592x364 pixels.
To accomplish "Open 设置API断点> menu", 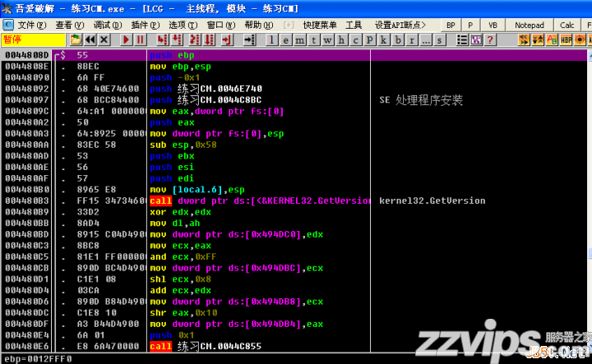I will [400, 25].
